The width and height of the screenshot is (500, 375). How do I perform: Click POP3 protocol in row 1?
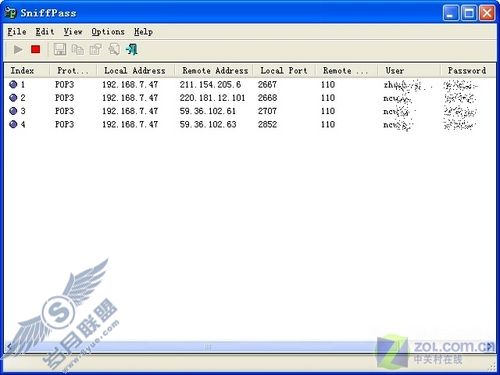pos(64,84)
